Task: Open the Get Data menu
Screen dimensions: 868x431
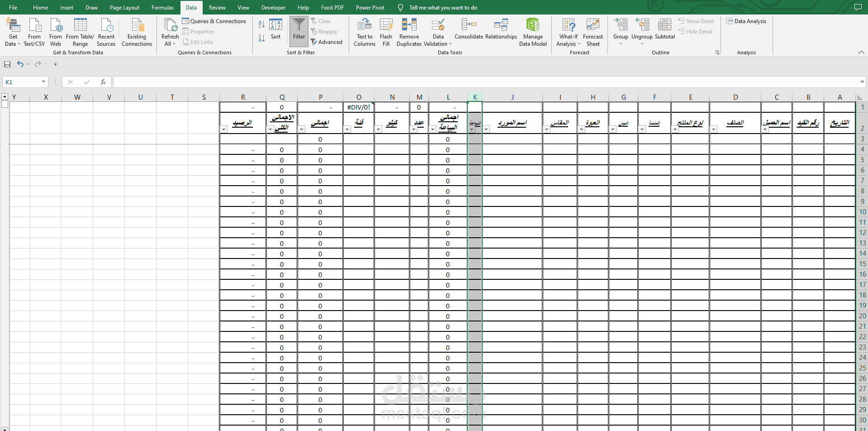Action: 13,32
